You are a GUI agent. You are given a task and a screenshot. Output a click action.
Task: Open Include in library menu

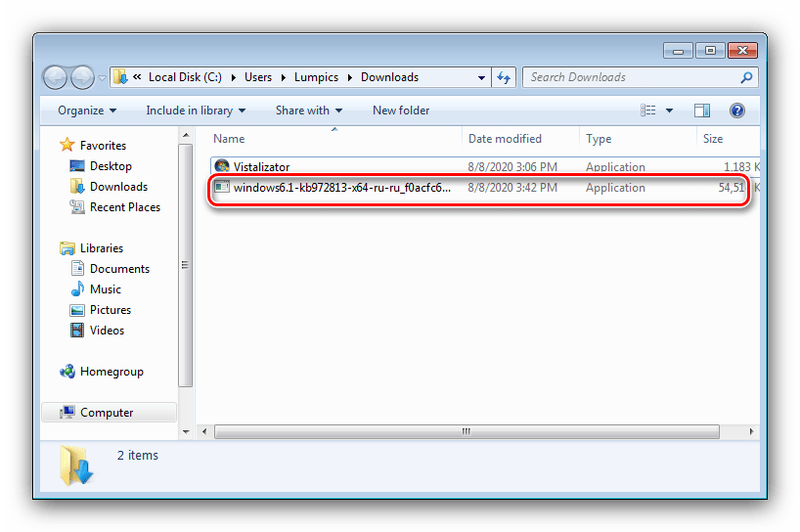(196, 111)
